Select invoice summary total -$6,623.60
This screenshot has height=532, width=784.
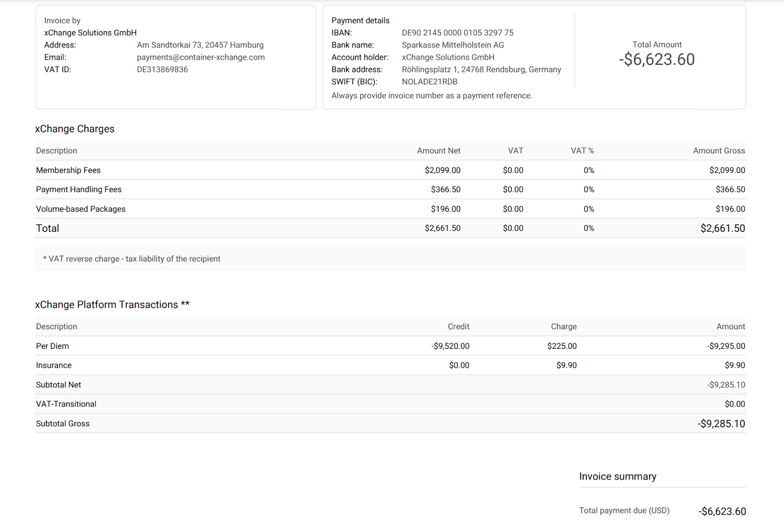(722, 511)
